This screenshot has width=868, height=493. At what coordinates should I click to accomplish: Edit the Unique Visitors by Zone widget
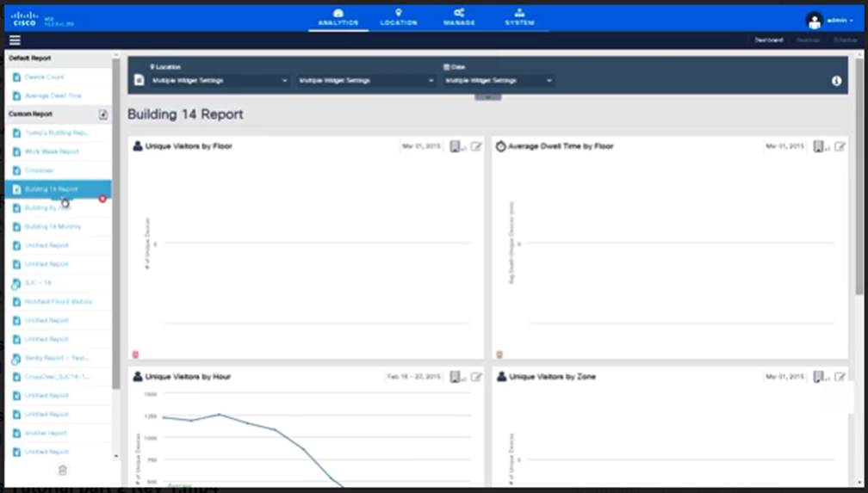point(840,377)
